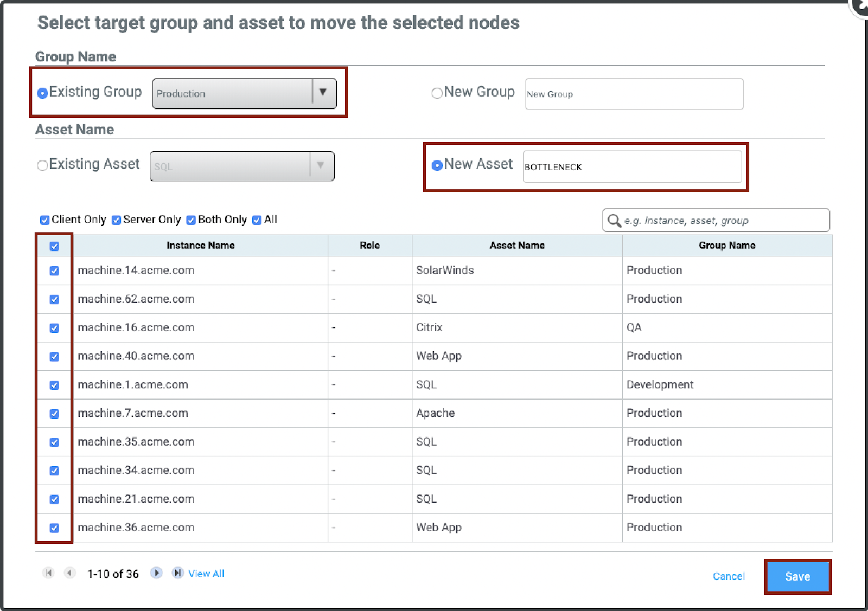Toggle the select-all header checkbox
868x611 pixels.
tap(54, 246)
